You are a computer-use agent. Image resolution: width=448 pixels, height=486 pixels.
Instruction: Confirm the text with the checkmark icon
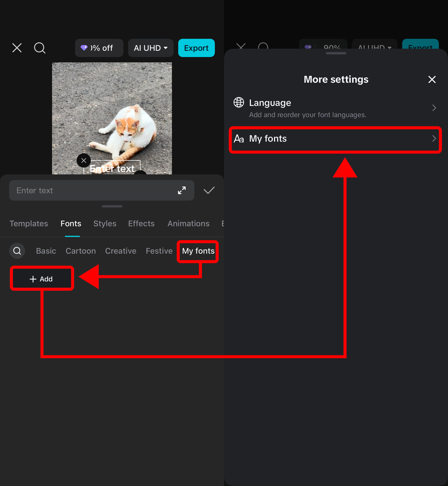coord(209,190)
